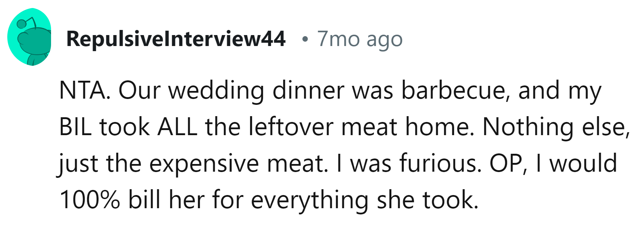Click the word "NTA" in the comment
Image resolution: width=644 pixels, height=225 pixels.
(x=84, y=91)
